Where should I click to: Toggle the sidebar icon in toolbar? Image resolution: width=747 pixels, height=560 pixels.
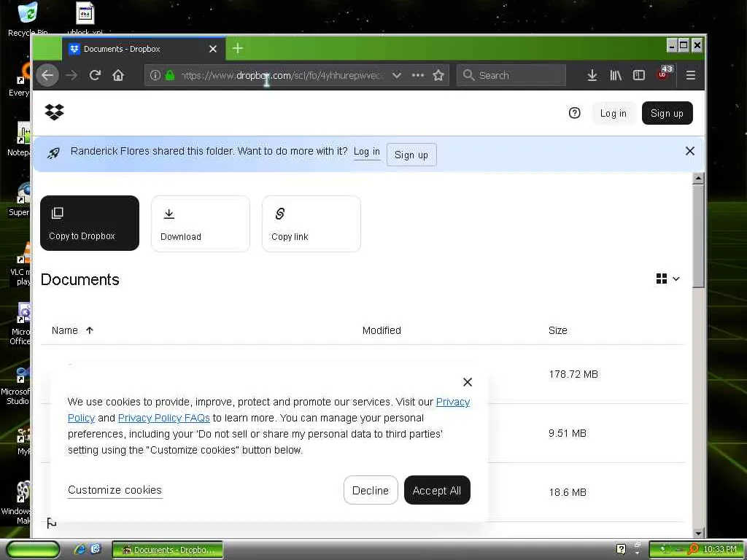pos(639,75)
